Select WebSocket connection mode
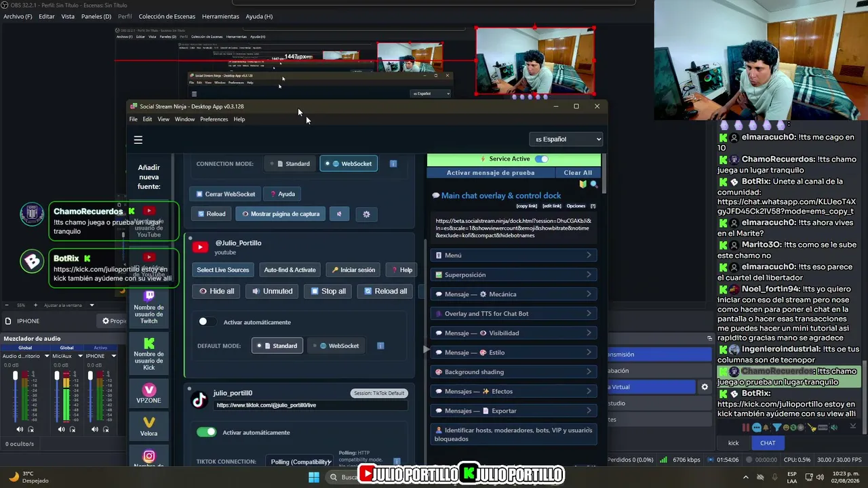This screenshot has height=488, width=868. [x=349, y=164]
